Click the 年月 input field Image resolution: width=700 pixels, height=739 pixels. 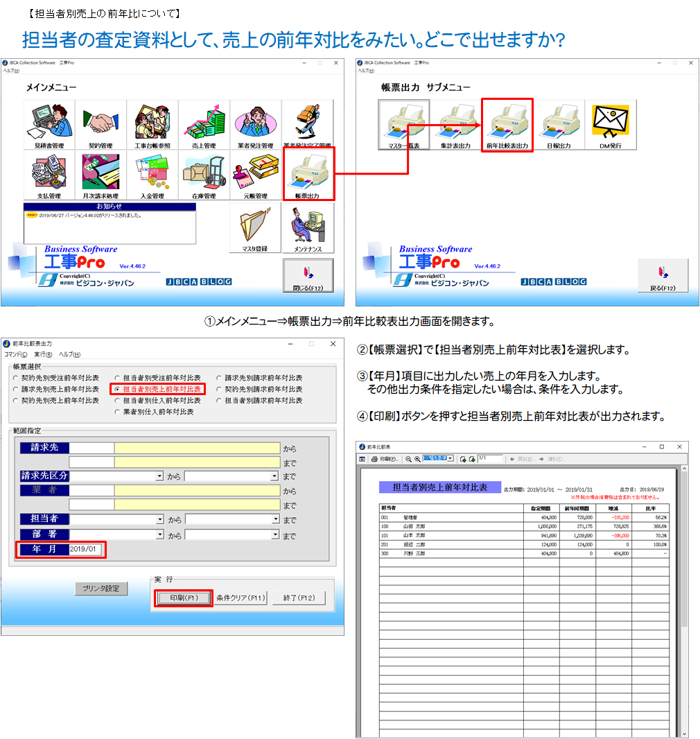pos(86,549)
